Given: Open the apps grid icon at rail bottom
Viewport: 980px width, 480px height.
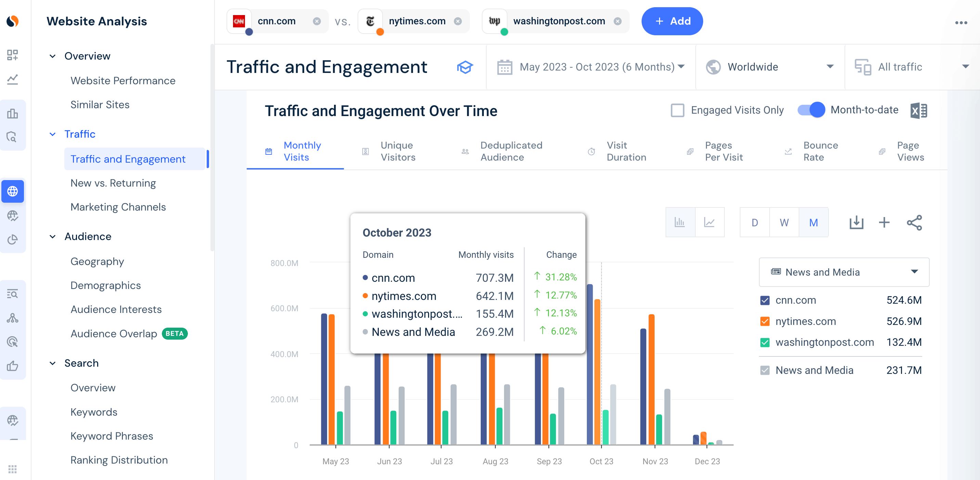Looking at the screenshot, I should pos(13,469).
